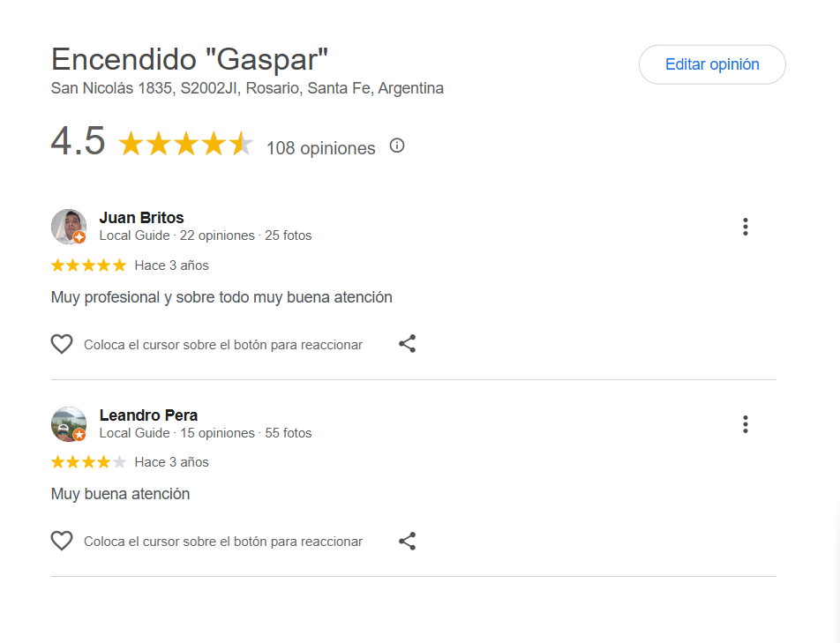Click the Editar opinión button
This screenshot has height=643, width=840.
click(x=712, y=64)
